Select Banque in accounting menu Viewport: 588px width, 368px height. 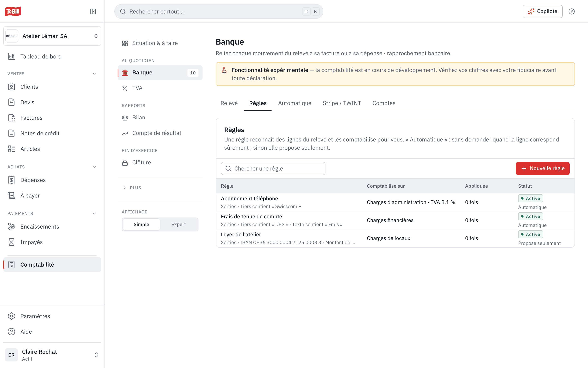tap(160, 73)
